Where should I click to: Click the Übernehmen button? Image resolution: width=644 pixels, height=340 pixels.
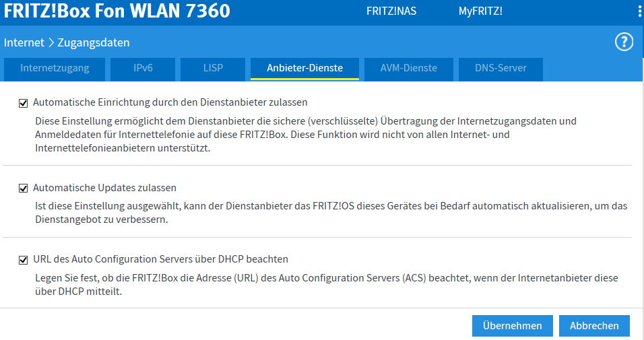pos(512,325)
